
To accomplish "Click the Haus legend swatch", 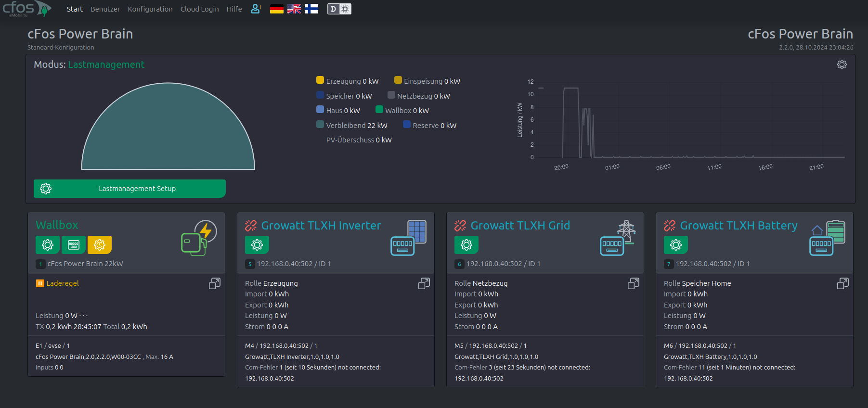I will coord(320,109).
